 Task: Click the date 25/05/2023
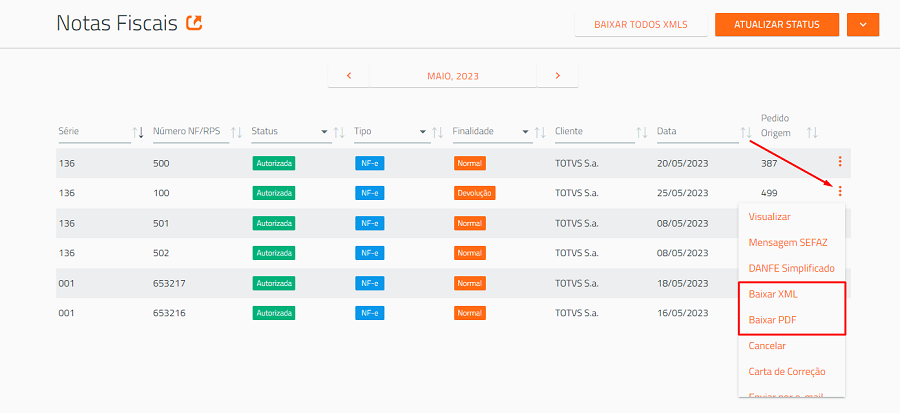[682, 193]
